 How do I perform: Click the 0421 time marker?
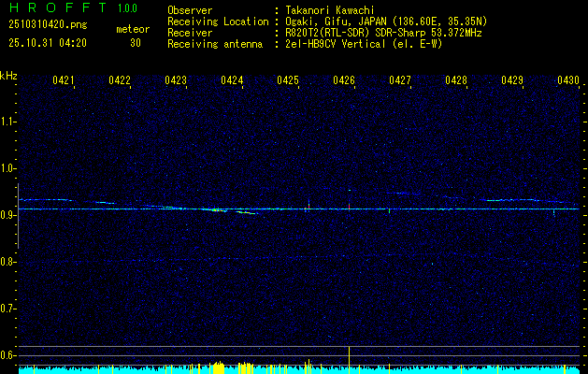(64, 81)
